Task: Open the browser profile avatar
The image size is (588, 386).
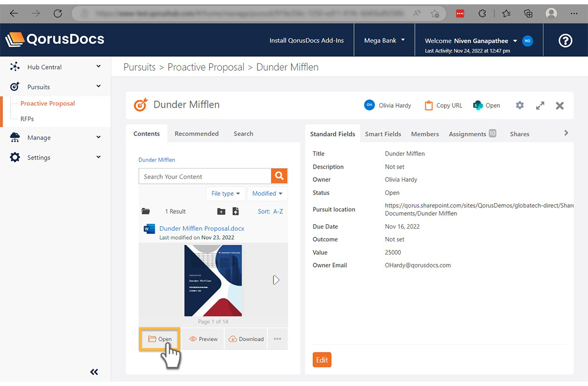Action: (551, 13)
